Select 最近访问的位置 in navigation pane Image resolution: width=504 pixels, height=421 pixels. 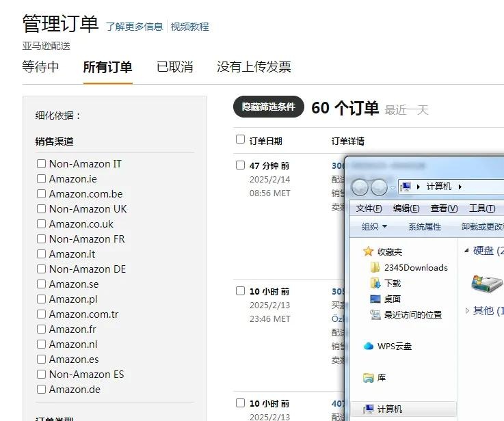pos(413,314)
